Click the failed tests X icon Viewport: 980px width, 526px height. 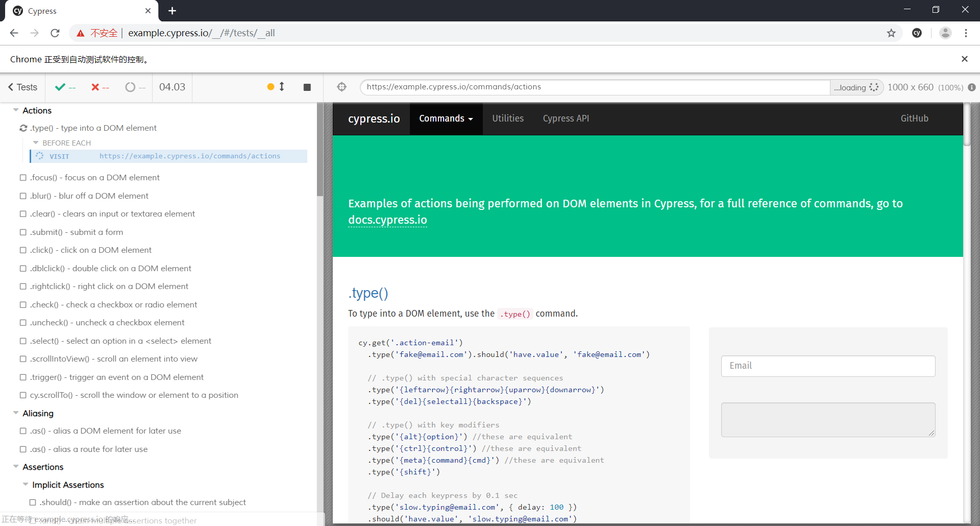point(95,87)
